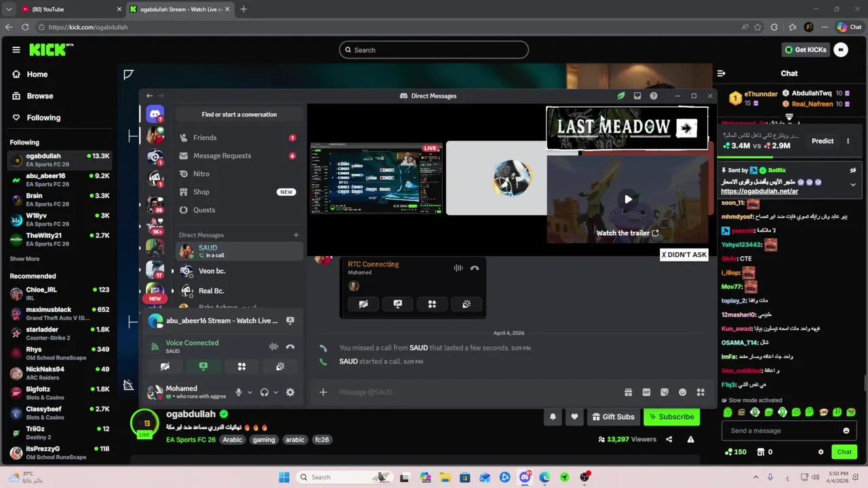Open Kick chat settings gear
This screenshot has width=868, height=488.
[821, 452]
